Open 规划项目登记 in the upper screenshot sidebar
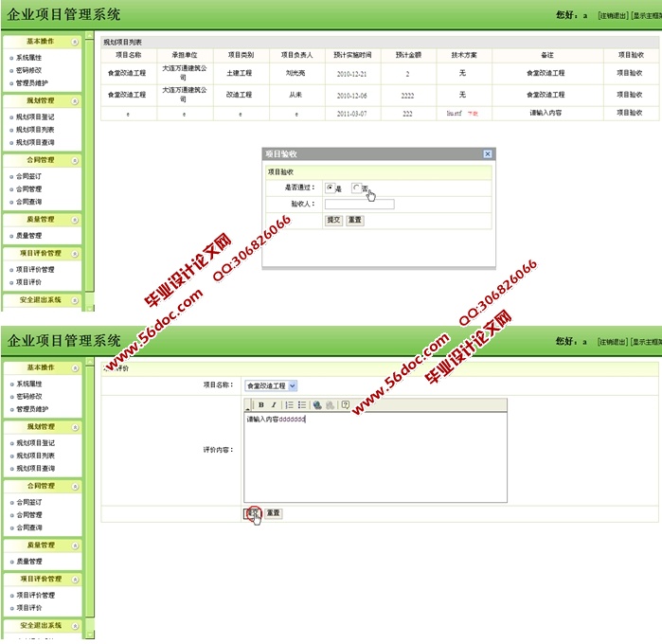Viewport: 662px width, 644px height. pos(35,117)
